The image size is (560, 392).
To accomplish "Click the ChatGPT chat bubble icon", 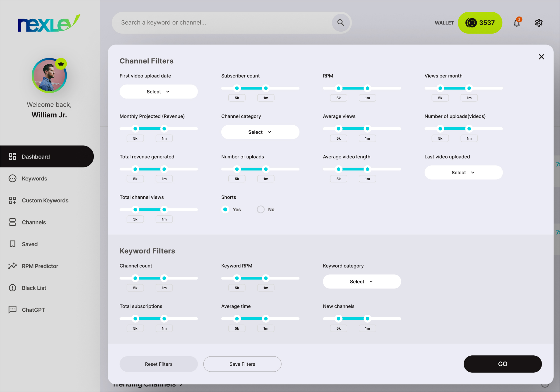I will click(12, 310).
